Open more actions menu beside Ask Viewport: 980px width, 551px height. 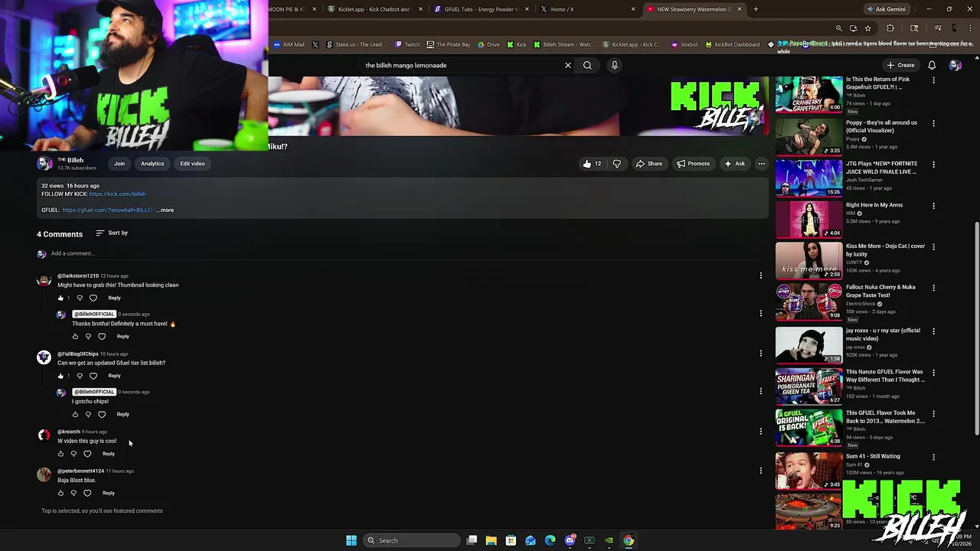[x=761, y=164]
